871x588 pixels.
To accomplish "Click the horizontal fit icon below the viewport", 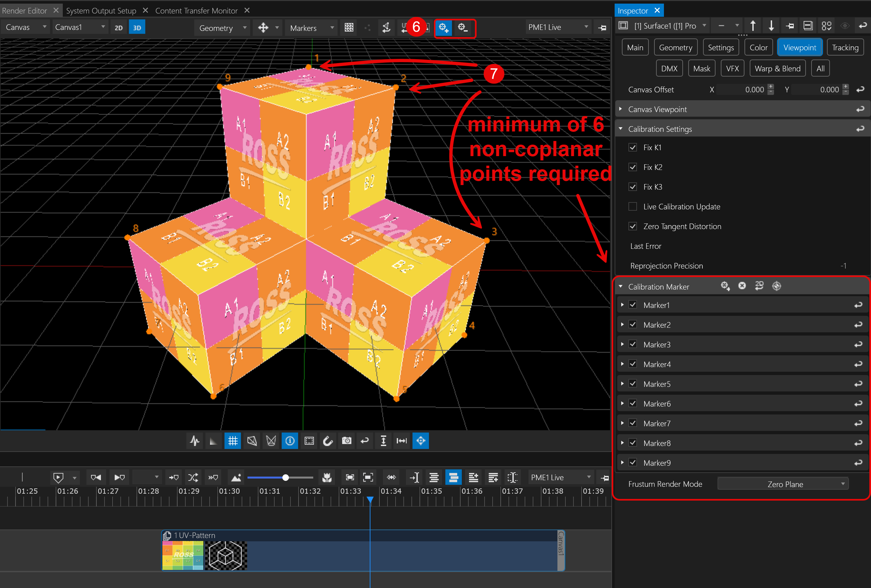I will click(402, 441).
